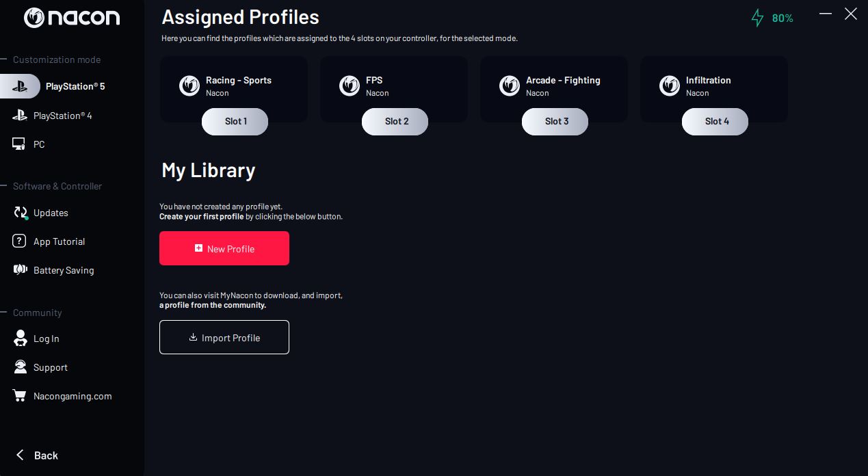This screenshot has width=868, height=476.
Task: Select Slot 4 under Infiltration
Action: point(715,121)
